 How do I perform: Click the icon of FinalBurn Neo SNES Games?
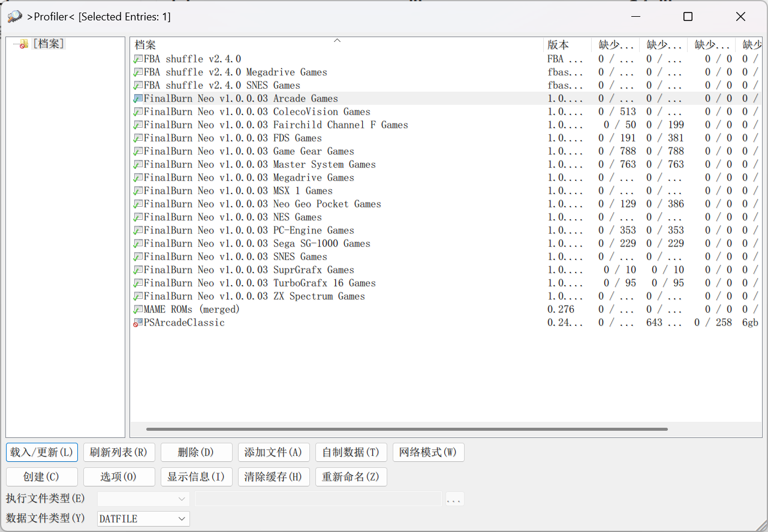(138, 257)
